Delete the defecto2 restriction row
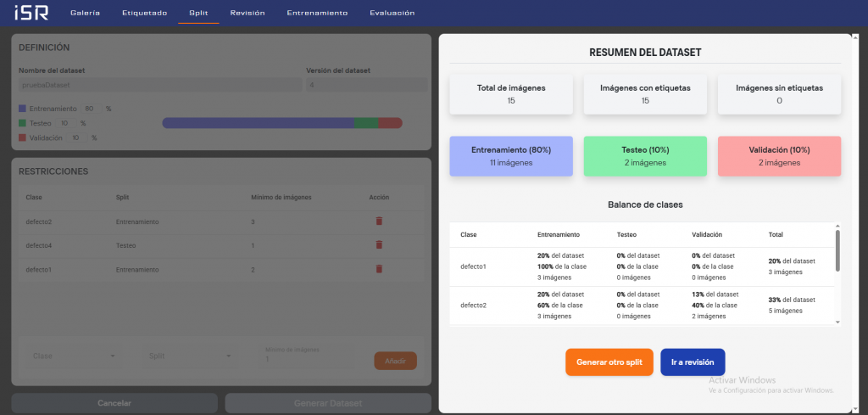Image resolution: width=868 pixels, height=415 pixels. (x=379, y=222)
